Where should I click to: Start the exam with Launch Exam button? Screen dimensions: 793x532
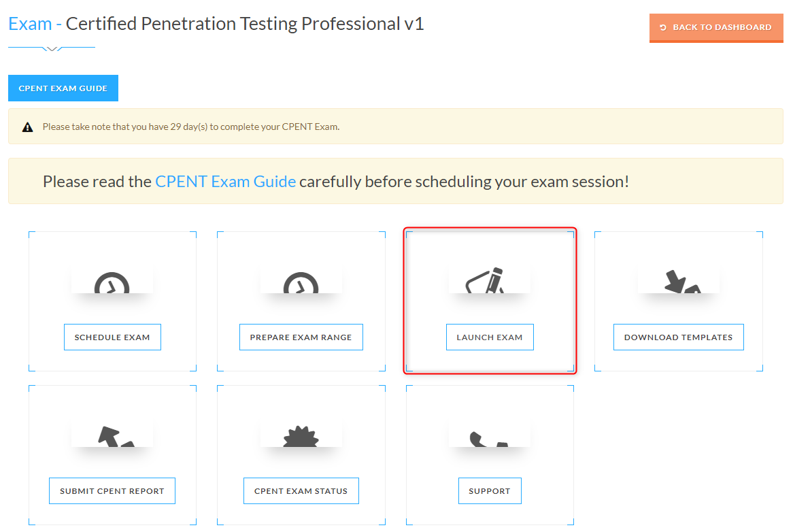(490, 337)
